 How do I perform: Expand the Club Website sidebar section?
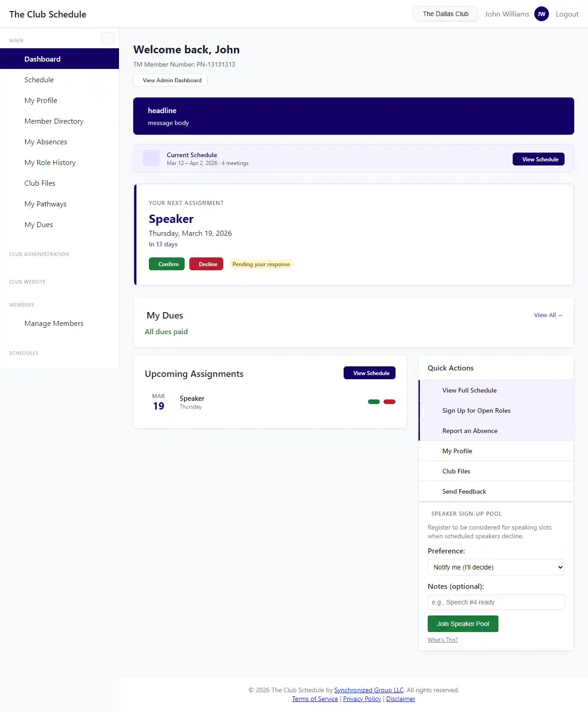pyautogui.click(x=28, y=282)
